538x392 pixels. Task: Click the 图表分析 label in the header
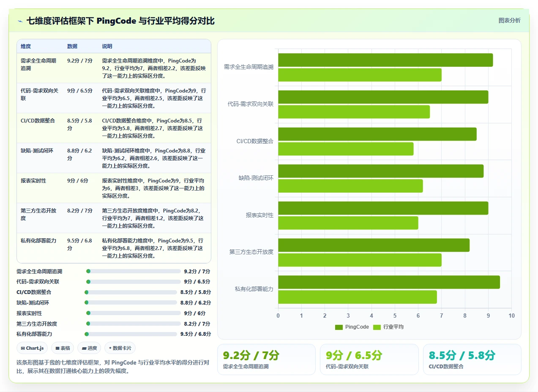pos(509,20)
